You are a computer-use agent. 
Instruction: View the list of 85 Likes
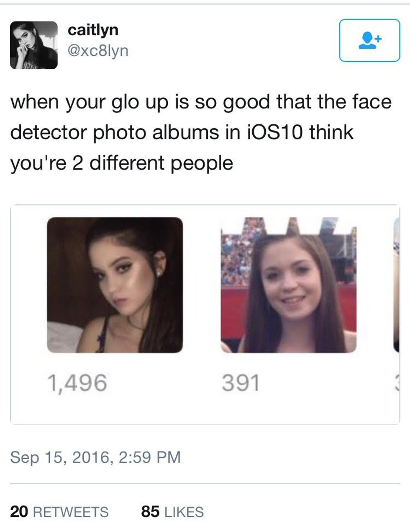(x=172, y=511)
